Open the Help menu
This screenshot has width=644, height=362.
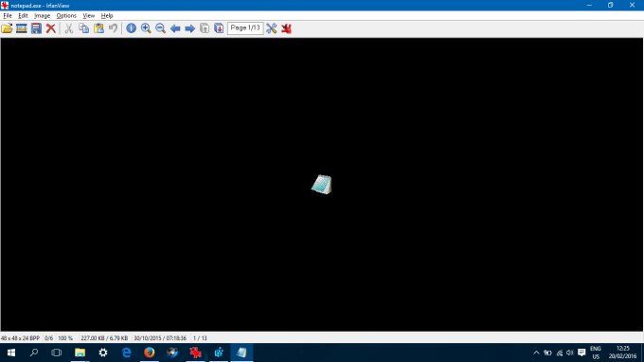(107, 15)
